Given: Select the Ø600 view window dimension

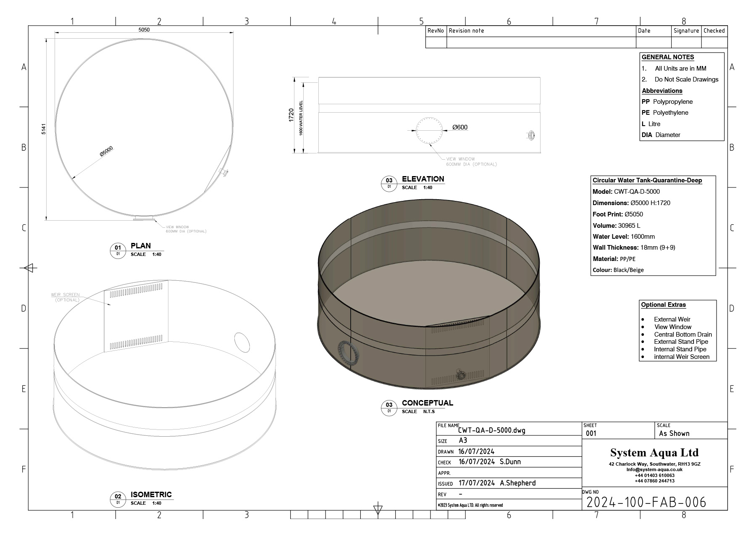Looking at the screenshot, I should 460,127.
